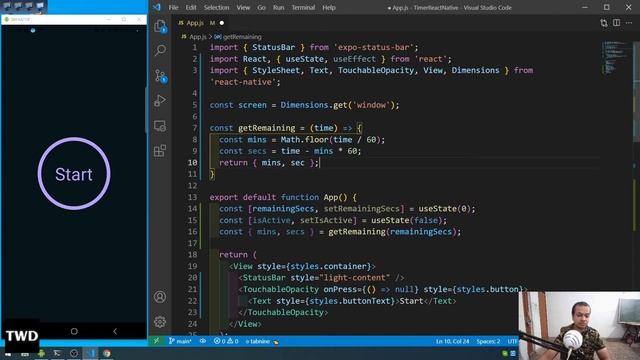Click the VS Code icon in the taskbar
640x360 pixels.
(90, 353)
